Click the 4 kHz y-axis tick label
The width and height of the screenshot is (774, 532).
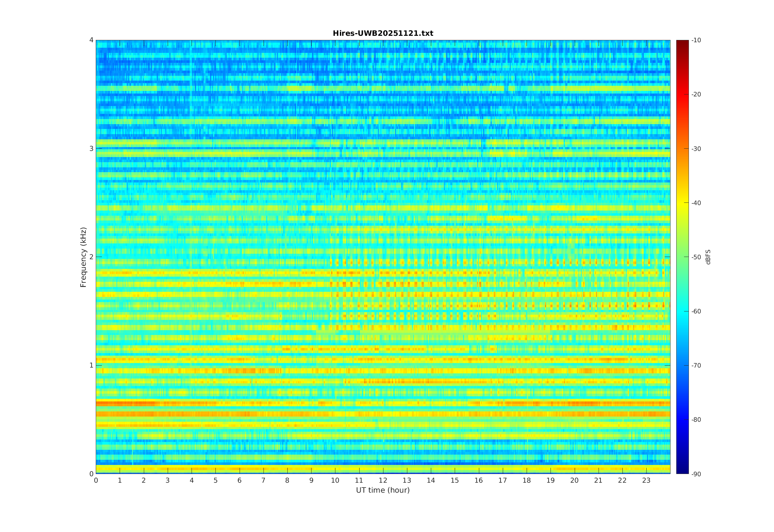click(x=91, y=40)
